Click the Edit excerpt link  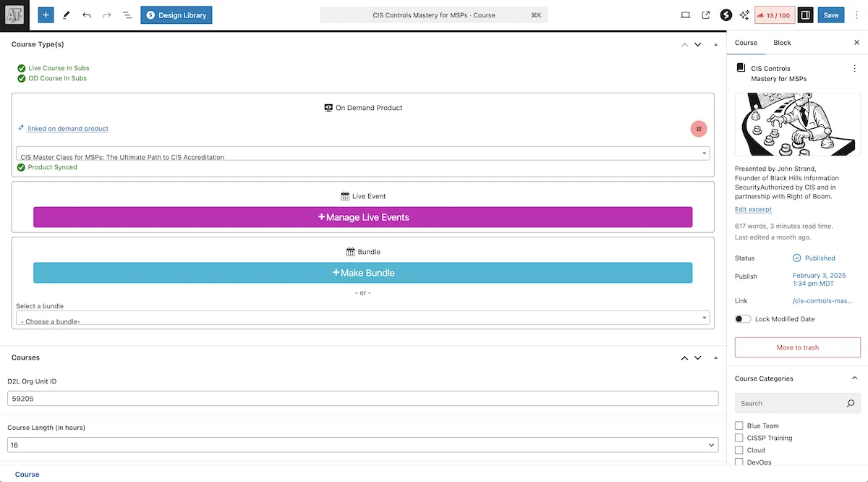click(x=753, y=209)
